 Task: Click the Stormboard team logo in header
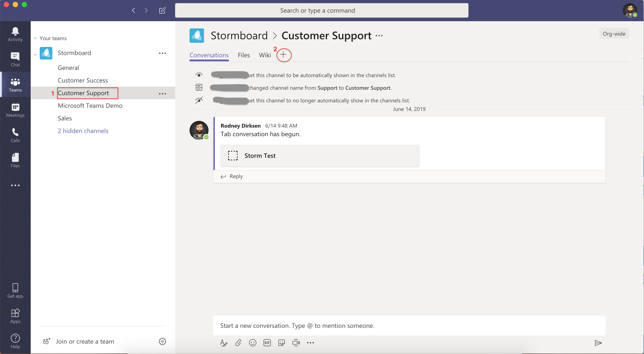tap(197, 36)
